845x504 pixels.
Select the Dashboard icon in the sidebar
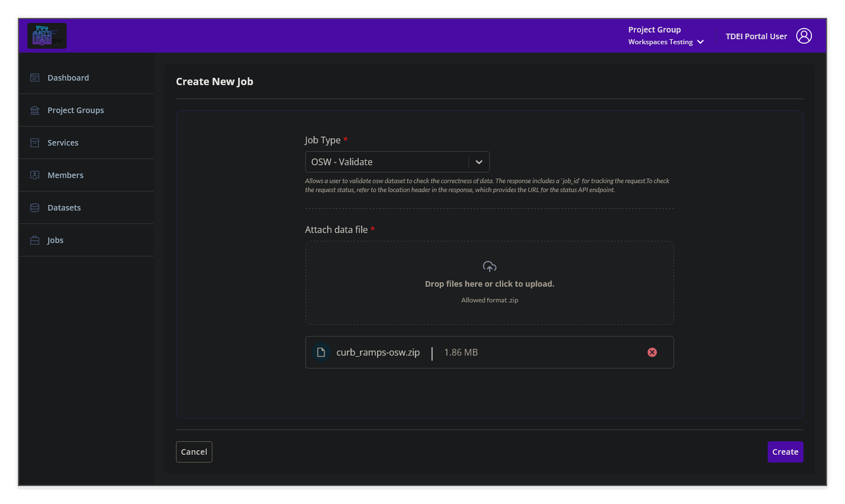point(35,77)
